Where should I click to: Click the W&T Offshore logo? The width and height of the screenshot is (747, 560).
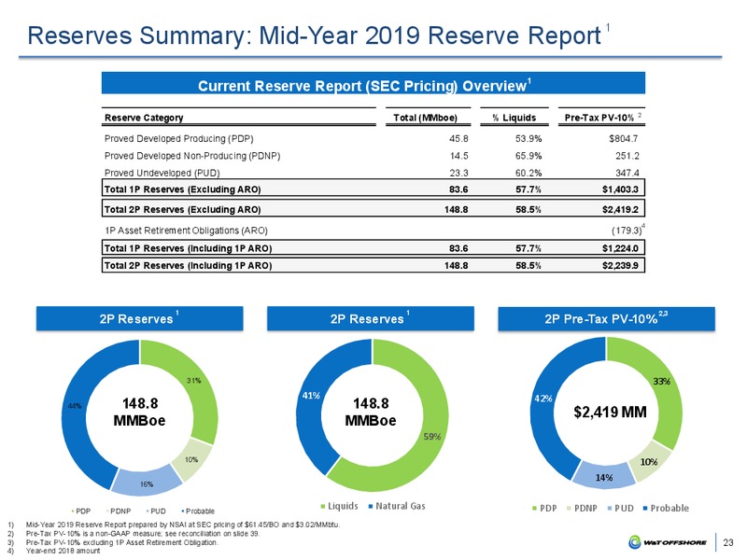click(668, 542)
